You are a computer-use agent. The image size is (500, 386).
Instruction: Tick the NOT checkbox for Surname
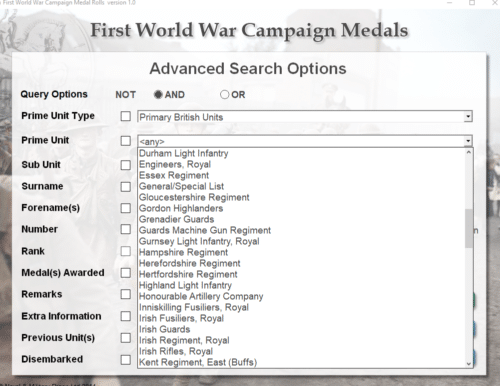pyautogui.click(x=126, y=187)
